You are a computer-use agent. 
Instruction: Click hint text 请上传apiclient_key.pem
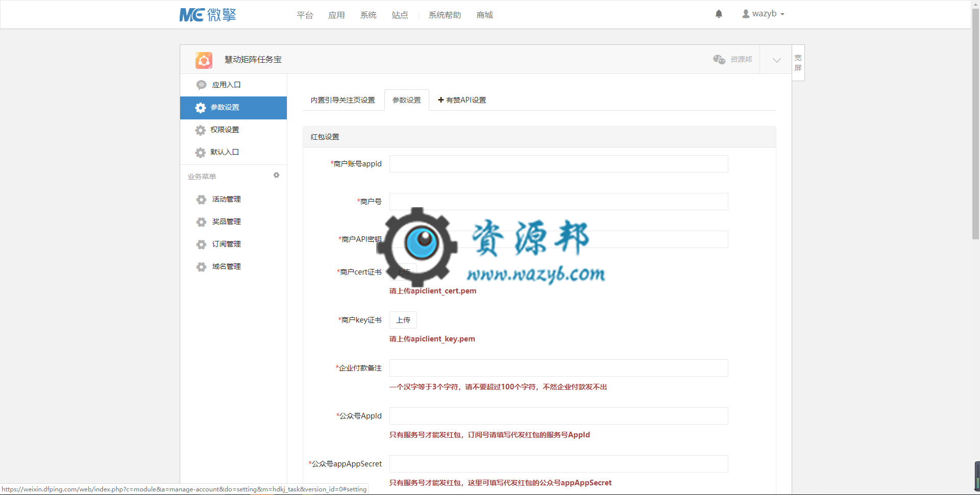(432, 339)
